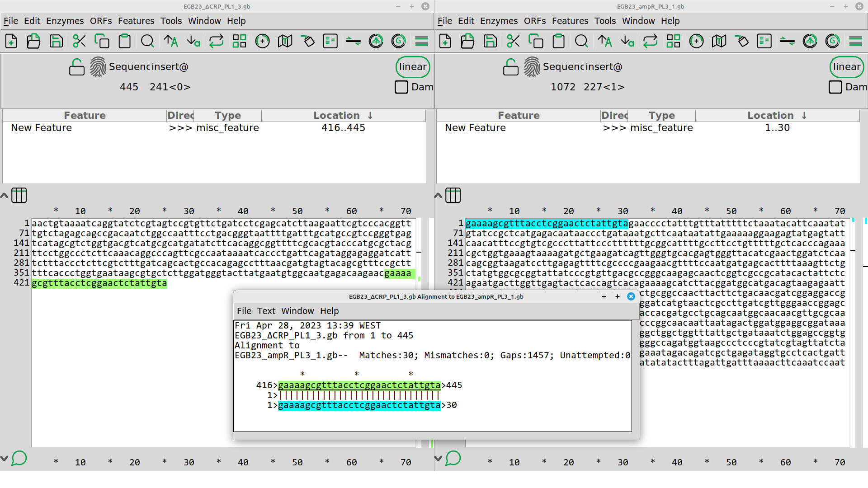Click the linear topology button in left window
Screen dimensions: 868x488
coord(412,67)
